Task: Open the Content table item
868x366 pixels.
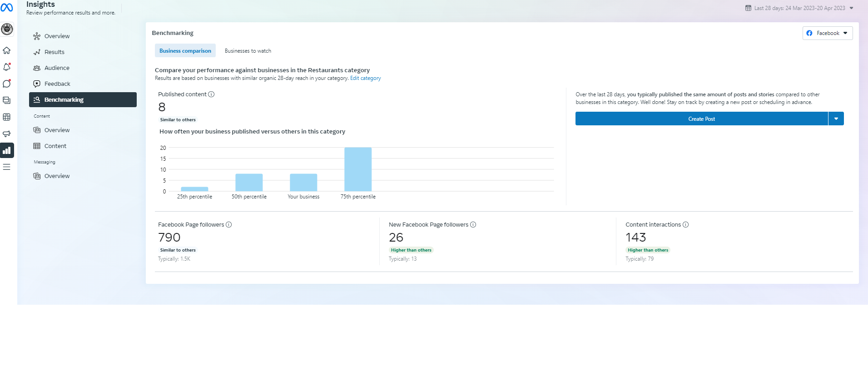Action: point(83,146)
